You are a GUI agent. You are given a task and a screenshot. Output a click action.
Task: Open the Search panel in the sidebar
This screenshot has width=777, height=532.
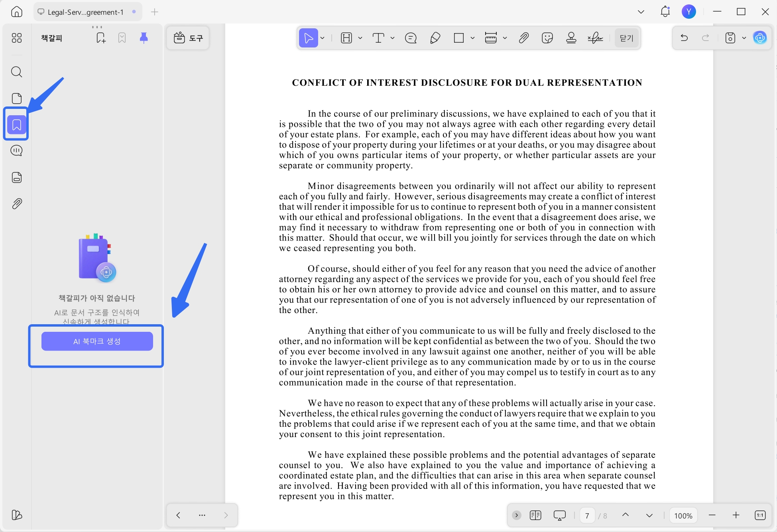16,72
